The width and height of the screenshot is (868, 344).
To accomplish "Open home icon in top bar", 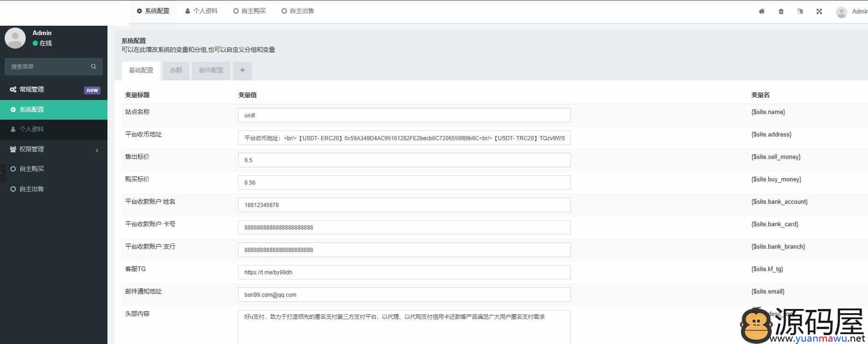I will point(761,11).
